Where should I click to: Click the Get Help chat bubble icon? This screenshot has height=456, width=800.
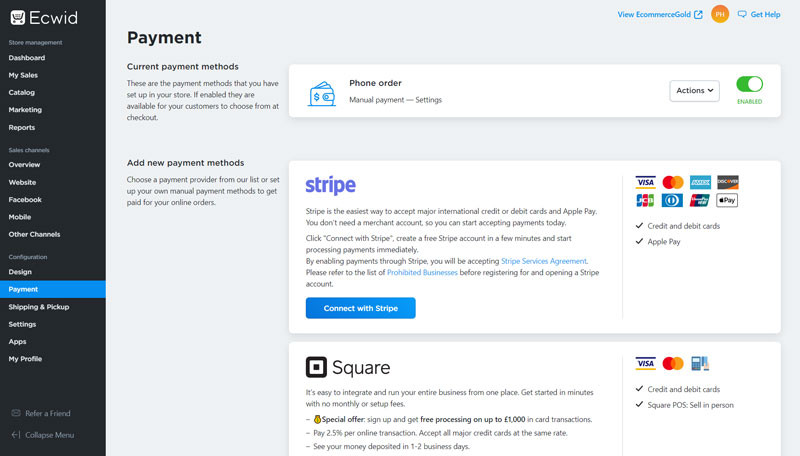[742, 14]
